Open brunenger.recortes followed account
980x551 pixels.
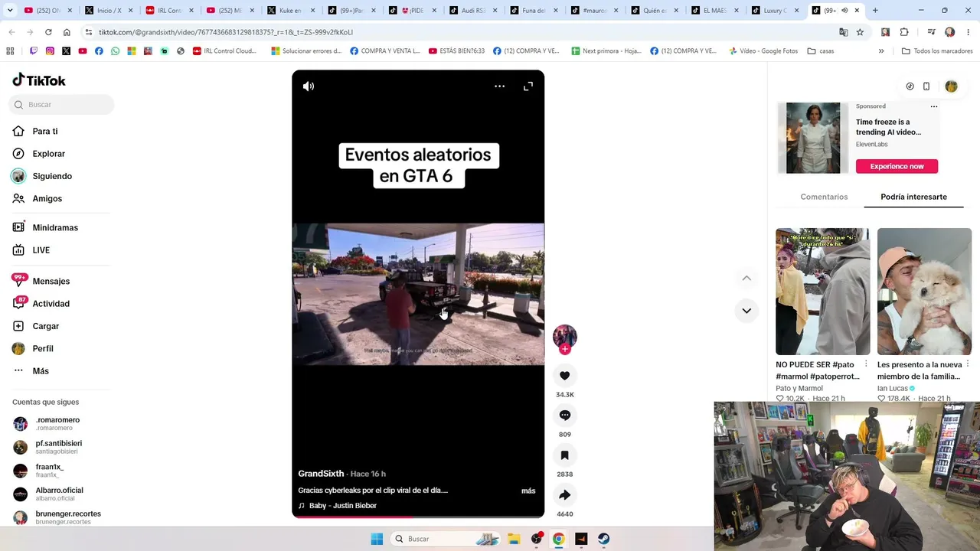tap(67, 517)
